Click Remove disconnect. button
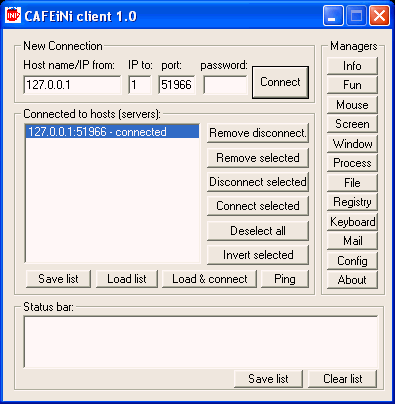Screen dimensions: 395x404 [x=258, y=133]
